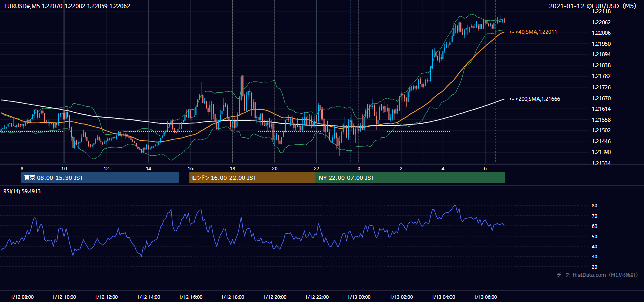Click the 1/13 00:00 date label
This screenshot has height=302, width=644.
coord(358,297)
